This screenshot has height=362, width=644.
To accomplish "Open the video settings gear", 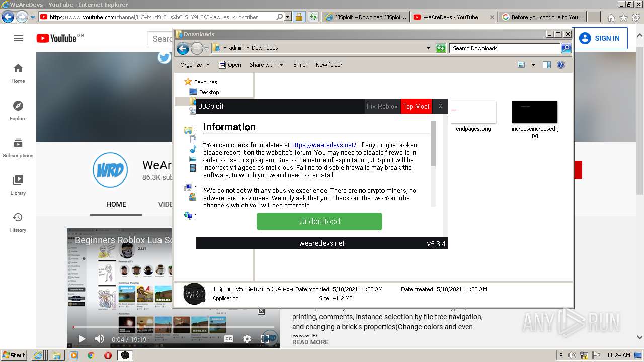I will [x=247, y=339].
